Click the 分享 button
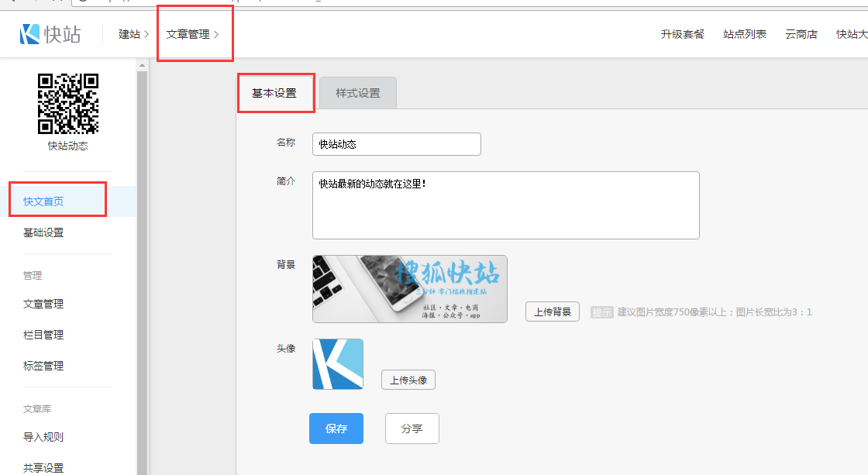 [x=412, y=429]
